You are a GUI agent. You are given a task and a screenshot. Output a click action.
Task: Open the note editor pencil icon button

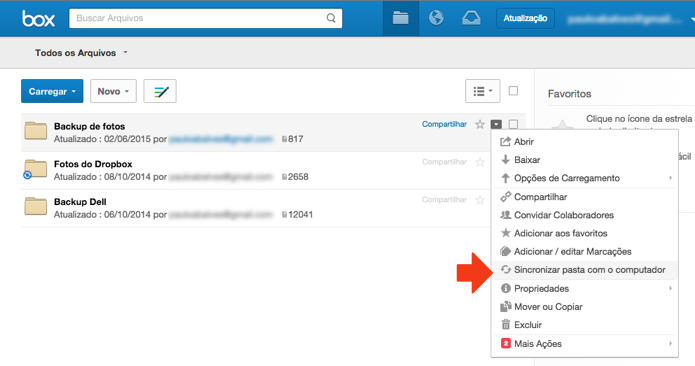pyautogui.click(x=160, y=91)
